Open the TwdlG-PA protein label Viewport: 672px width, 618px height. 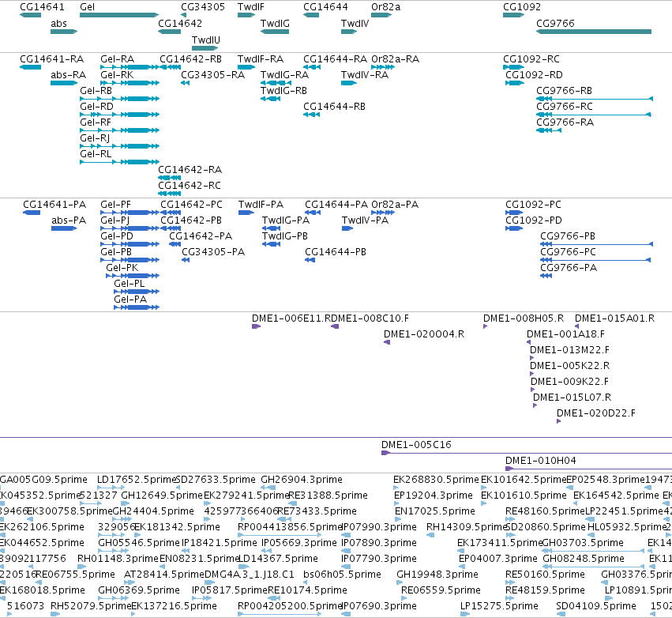(285, 220)
